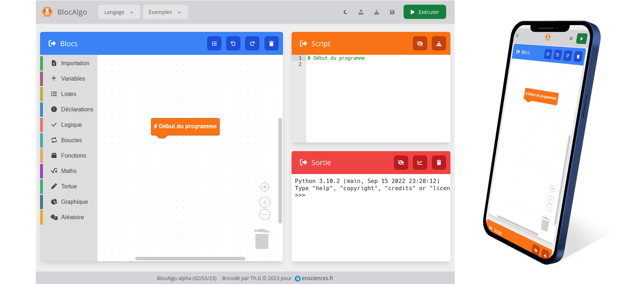644x284 pixels.
Task: Expand the Exemples dropdown
Action: pos(165,12)
